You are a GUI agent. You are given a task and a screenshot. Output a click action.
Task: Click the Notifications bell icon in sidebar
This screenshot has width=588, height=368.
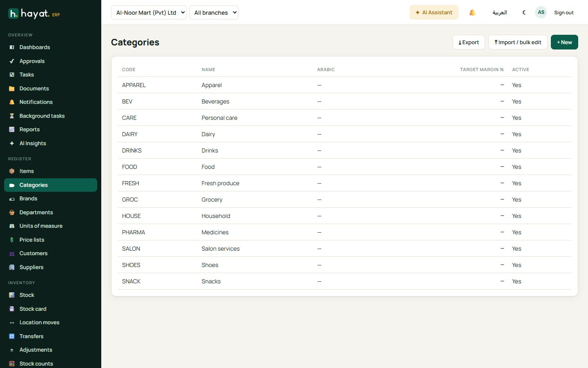(x=12, y=102)
